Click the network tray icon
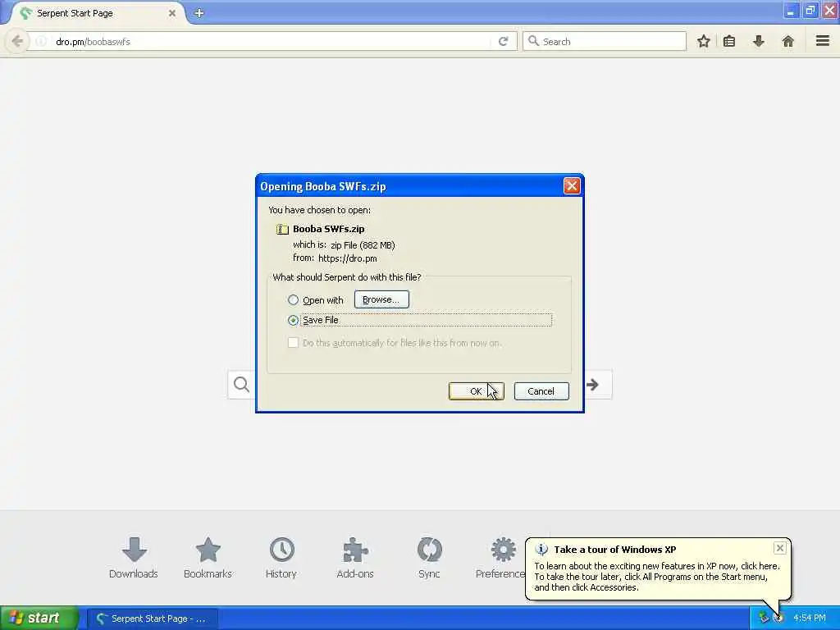The height and width of the screenshot is (630, 840). [764, 618]
